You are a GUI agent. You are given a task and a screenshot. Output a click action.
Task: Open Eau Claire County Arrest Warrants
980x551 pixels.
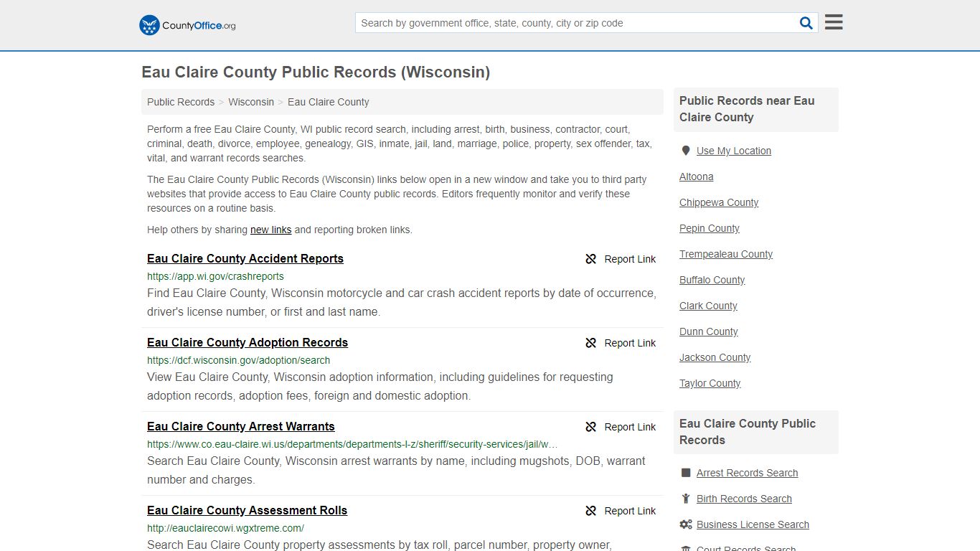241,426
